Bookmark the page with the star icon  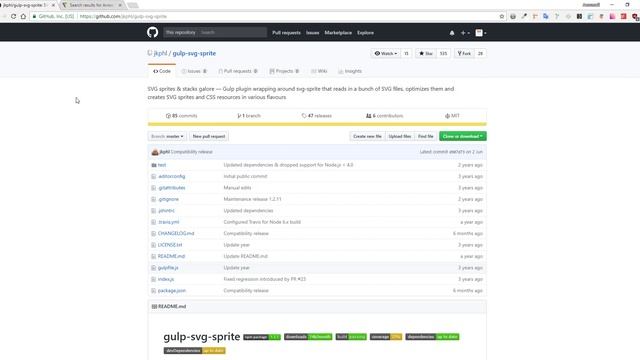[502, 16]
